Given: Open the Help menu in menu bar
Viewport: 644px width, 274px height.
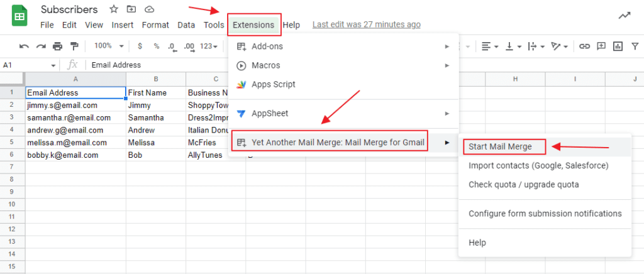Looking at the screenshot, I should [291, 25].
